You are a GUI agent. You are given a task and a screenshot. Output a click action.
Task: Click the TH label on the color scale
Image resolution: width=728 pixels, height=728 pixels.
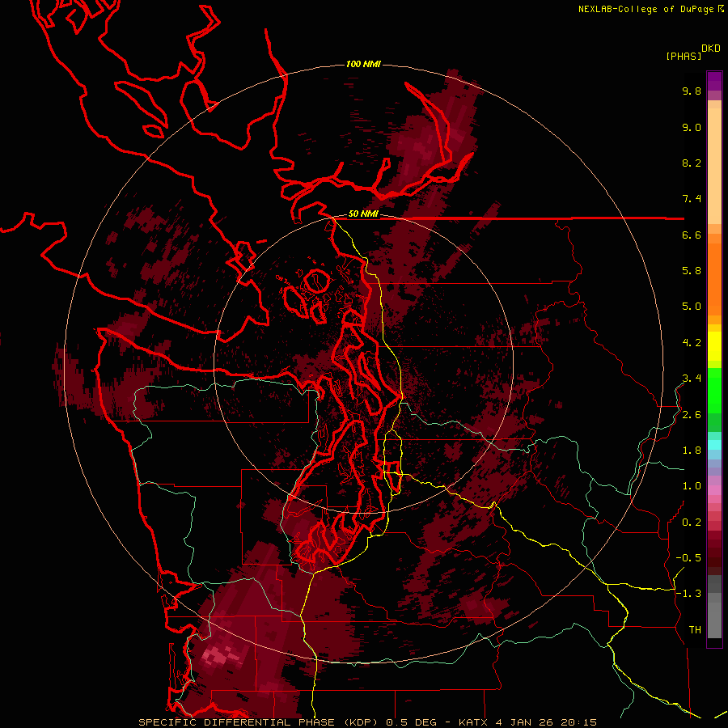click(695, 630)
